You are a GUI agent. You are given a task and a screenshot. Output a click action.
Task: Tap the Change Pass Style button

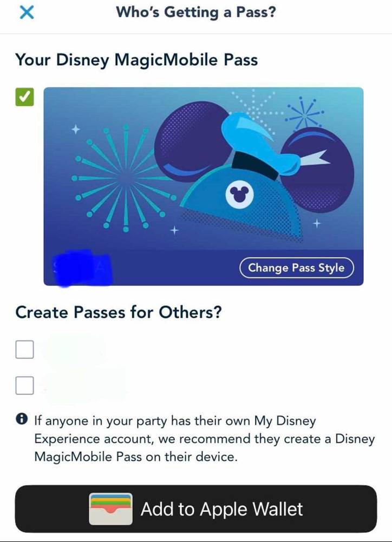pyautogui.click(x=296, y=268)
